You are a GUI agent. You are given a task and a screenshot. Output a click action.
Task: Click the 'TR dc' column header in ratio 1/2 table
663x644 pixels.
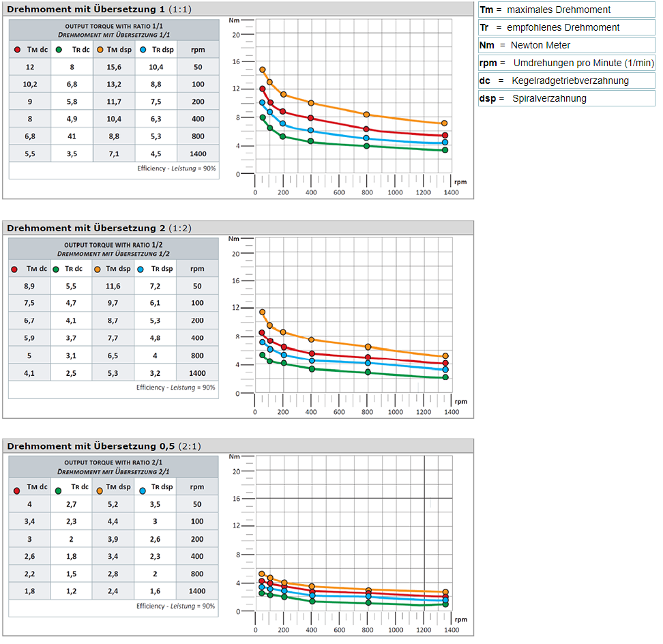[74, 269]
